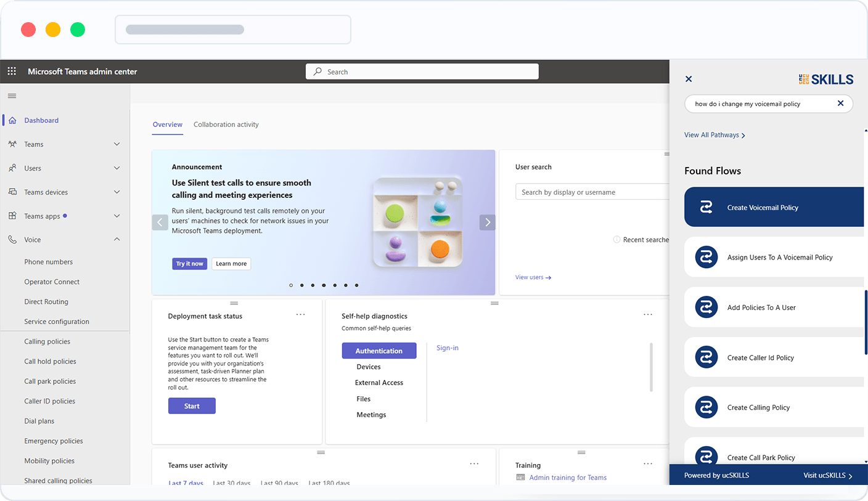
Task: Click the User search input field
Action: [592, 192]
